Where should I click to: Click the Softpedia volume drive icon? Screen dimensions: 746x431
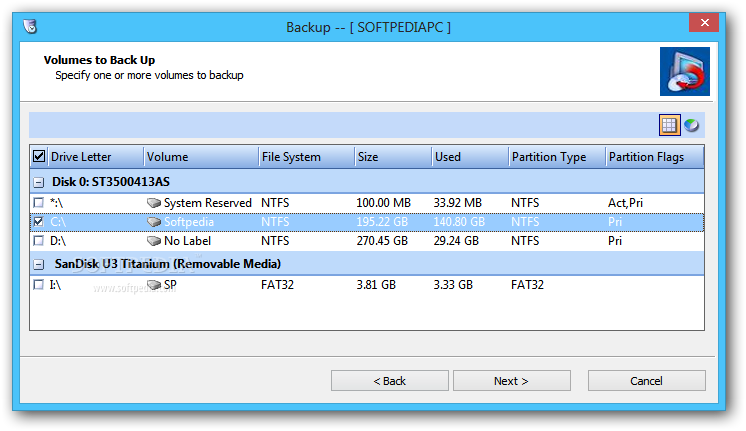click(x=154, y=222)
